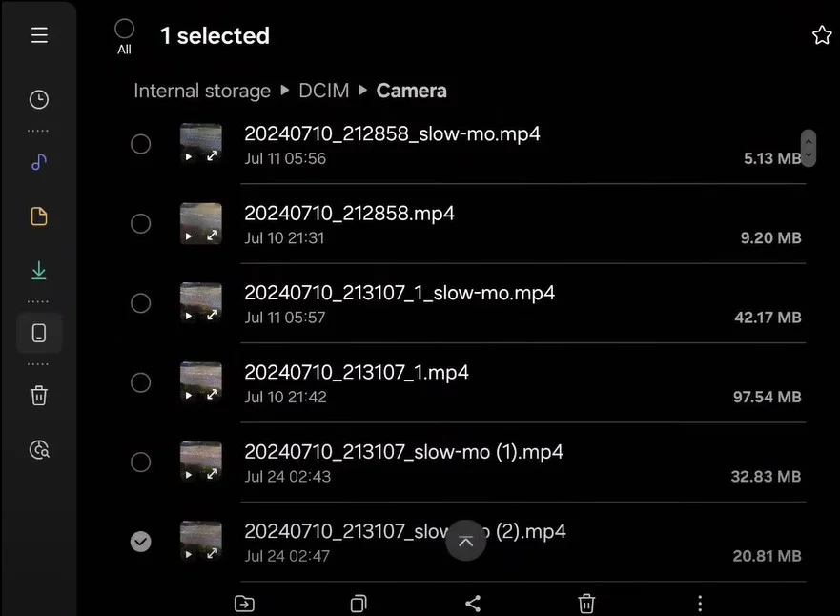Copy the selected video file
Screen dimensions: 840x616
point(358,603)
